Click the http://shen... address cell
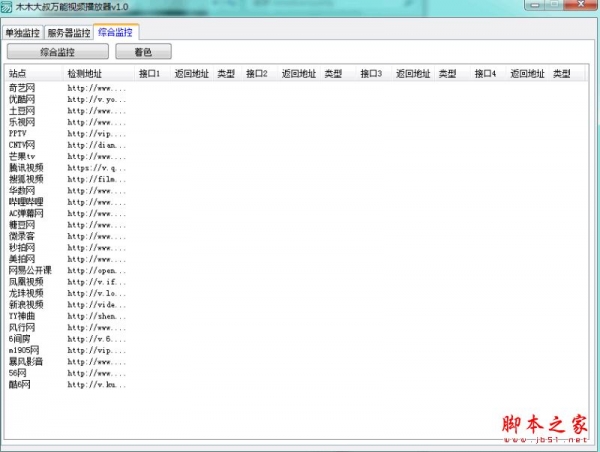The height and width of the screenshot is (452, 600). pos(96,316)
